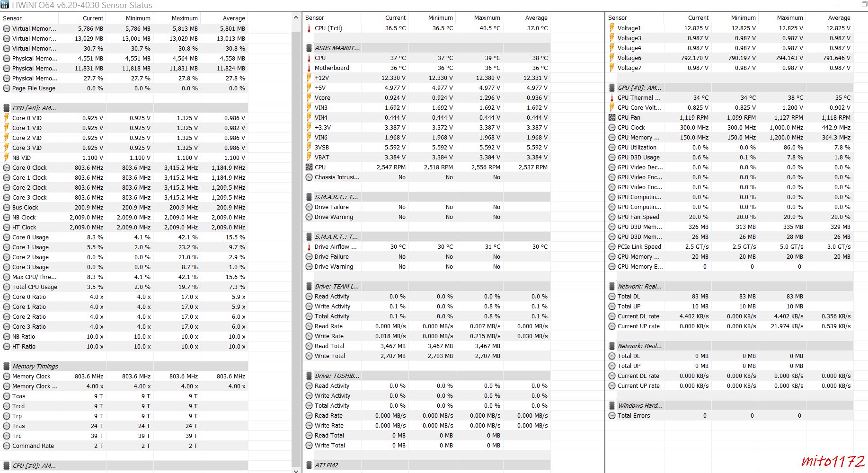Select the GPU D3D Usage row

click(729, 157)
